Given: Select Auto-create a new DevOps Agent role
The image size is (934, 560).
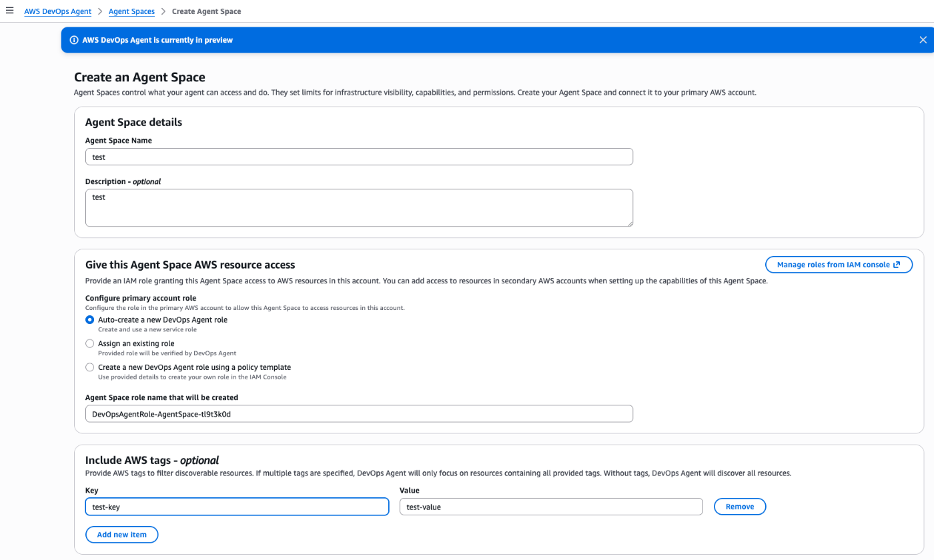Looking at the screenshot, I should coord(89,320).
